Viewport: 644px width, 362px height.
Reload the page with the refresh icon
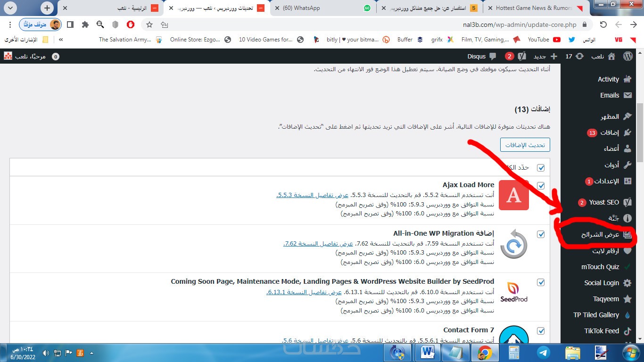click(603, 25)
